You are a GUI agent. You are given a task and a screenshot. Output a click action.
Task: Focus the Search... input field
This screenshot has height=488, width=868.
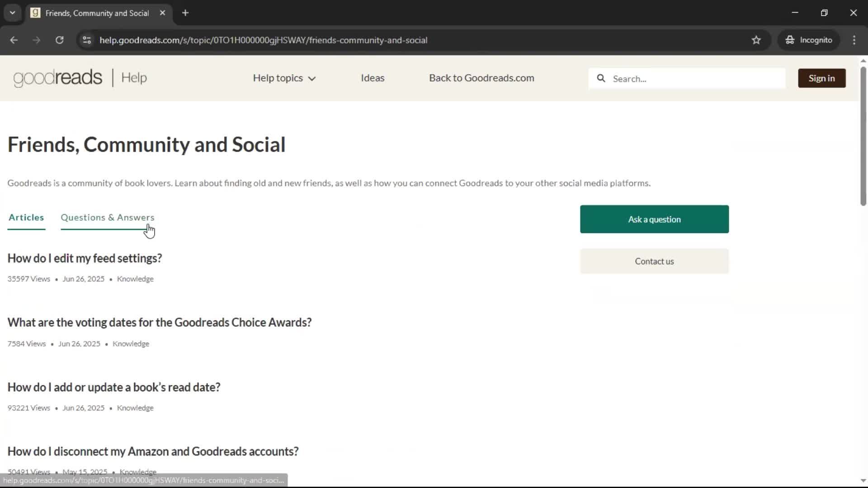pyautogui.click(x=687, y=79)
